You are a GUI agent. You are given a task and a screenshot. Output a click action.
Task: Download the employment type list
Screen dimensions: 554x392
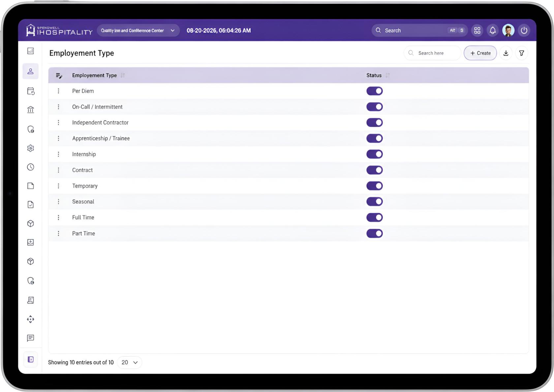tap(506, 53)
